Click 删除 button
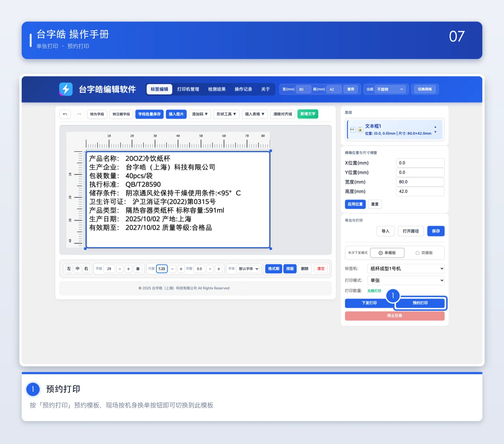The height and width of the screenshot is (444, 504). [x=305, y=269]
